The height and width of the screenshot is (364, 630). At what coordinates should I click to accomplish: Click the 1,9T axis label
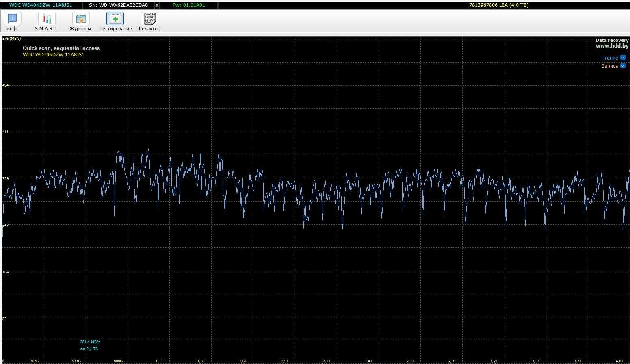285,361
